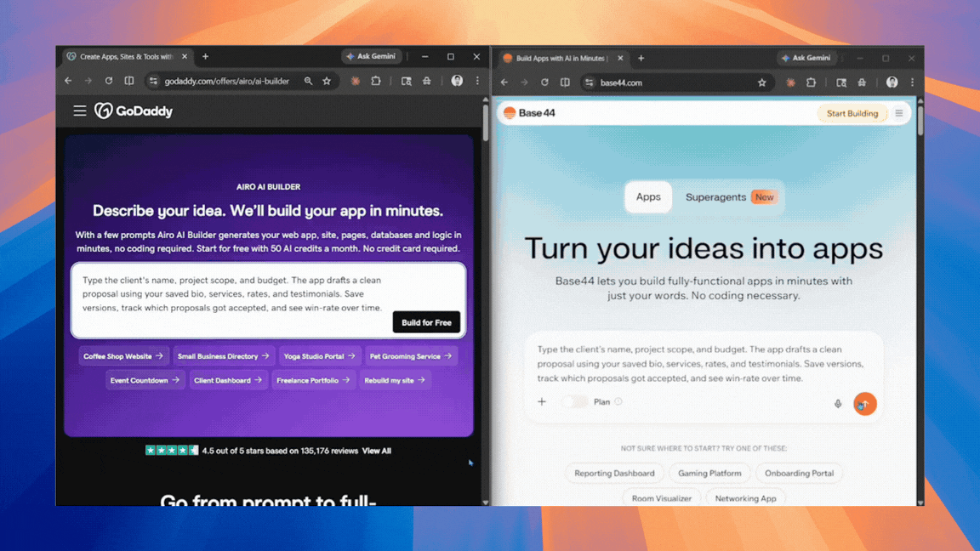Open extensions puzzle icon in Base44 window
Viewport: 980px width, 551px height.
coord(811,82)
